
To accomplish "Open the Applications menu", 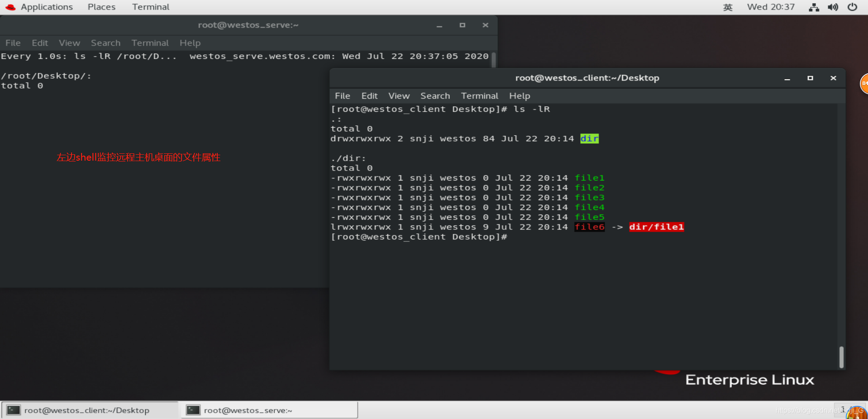I will pyautogui.click(x=47, y=7).
